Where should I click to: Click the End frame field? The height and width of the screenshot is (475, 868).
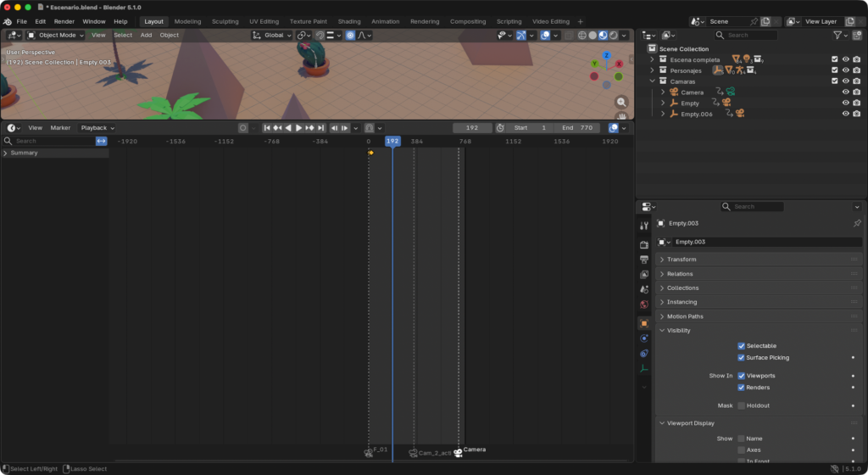coord(576,128)
